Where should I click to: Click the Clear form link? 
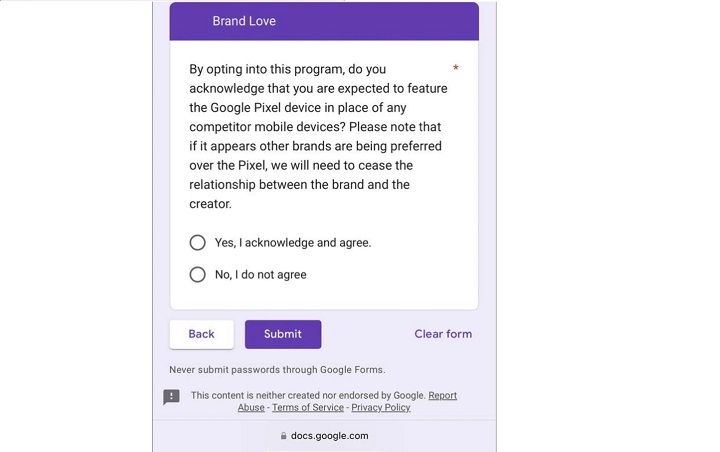pyautogui.click(x=443, y=334)
